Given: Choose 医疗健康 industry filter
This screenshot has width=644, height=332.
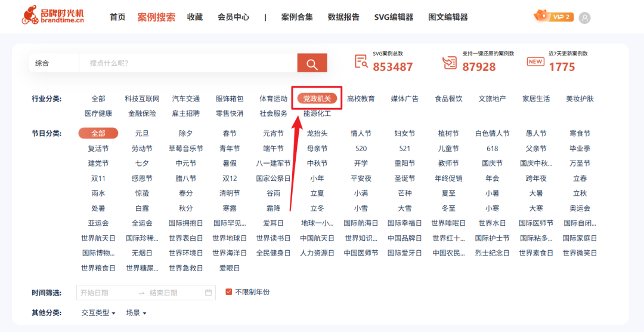Looking at the screenshot, I should (98, 113).
